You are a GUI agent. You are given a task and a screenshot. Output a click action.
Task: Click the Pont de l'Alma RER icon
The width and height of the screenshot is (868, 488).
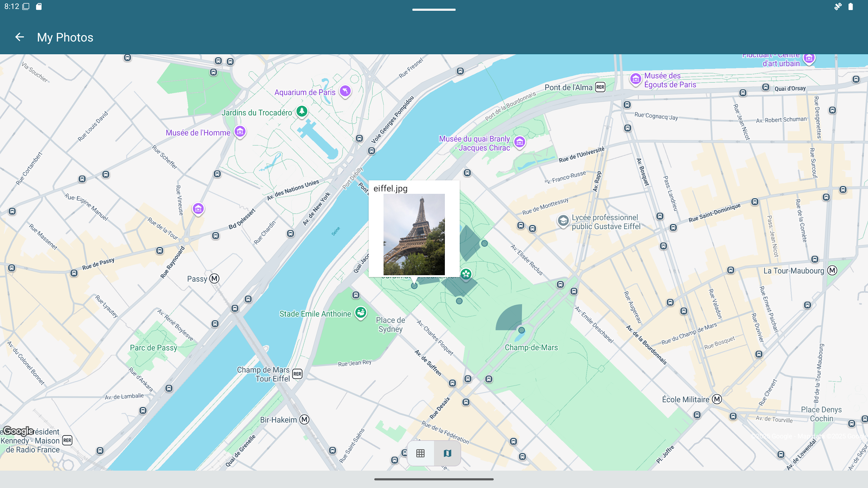click(600, 87)
